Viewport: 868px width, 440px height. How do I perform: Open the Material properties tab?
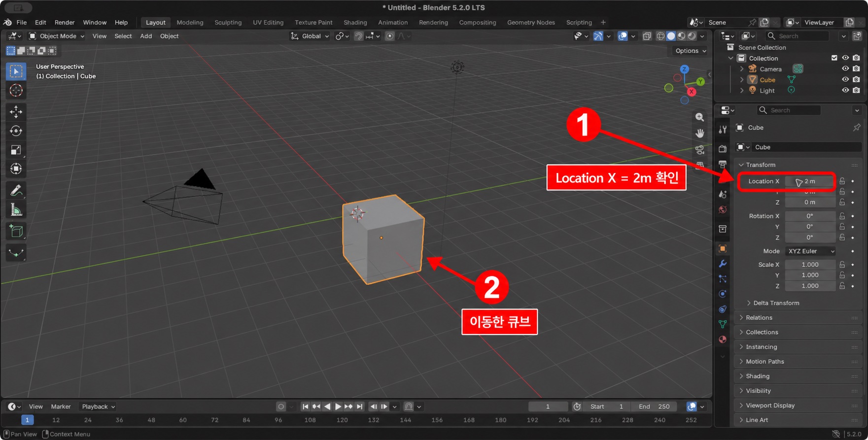point(723,339)
